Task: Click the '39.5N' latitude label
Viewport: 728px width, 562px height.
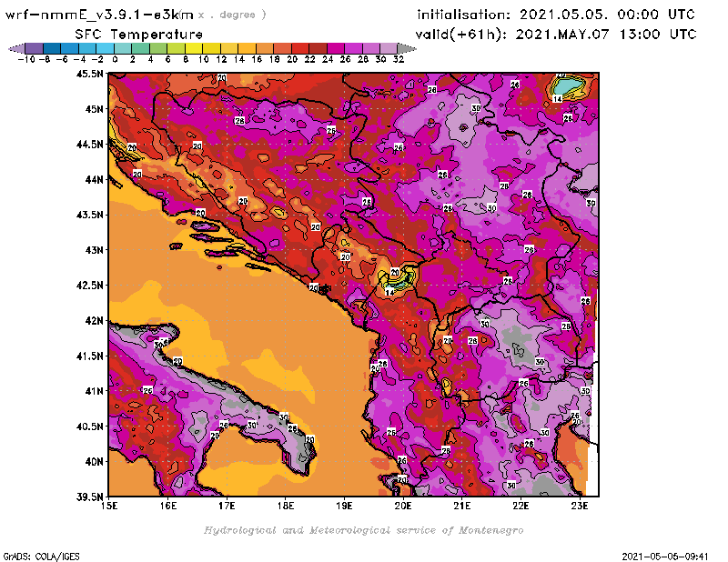Action: coord(89,497)
